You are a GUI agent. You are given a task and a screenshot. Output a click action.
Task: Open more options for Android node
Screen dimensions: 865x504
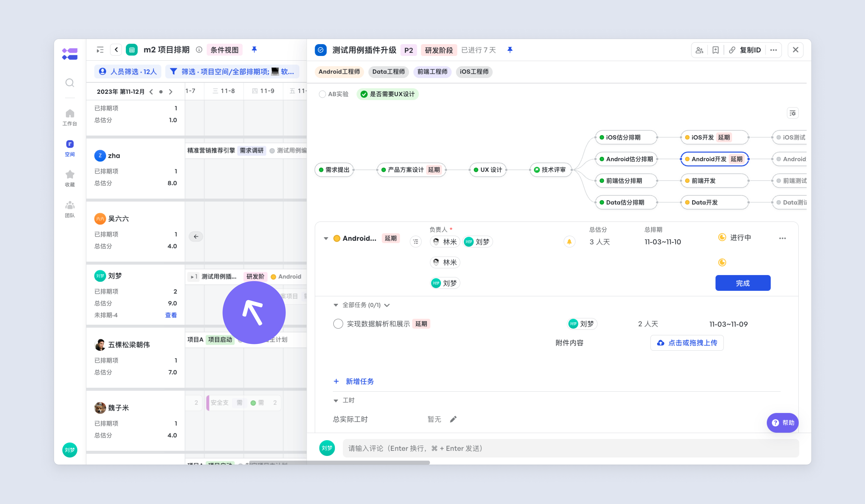[x=782, y=238]
